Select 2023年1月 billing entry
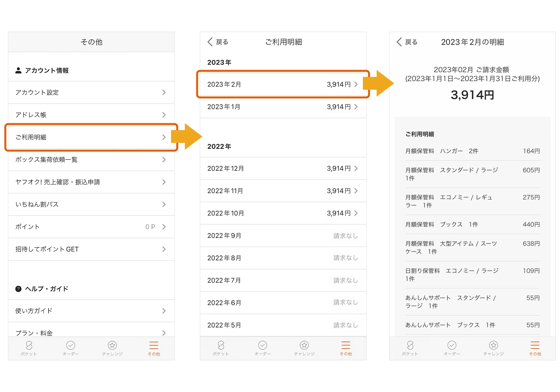 coord(283,107)
